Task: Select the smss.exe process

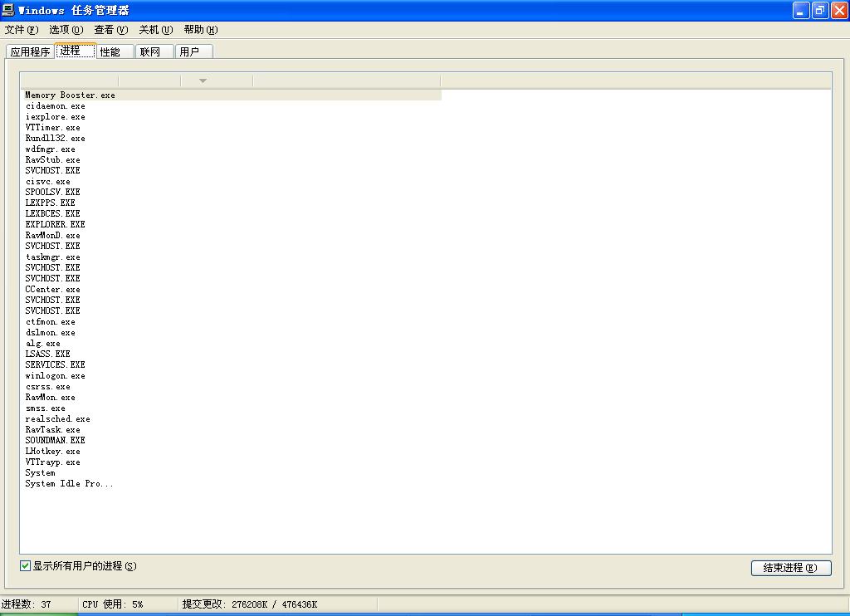Action: [46, 408]
